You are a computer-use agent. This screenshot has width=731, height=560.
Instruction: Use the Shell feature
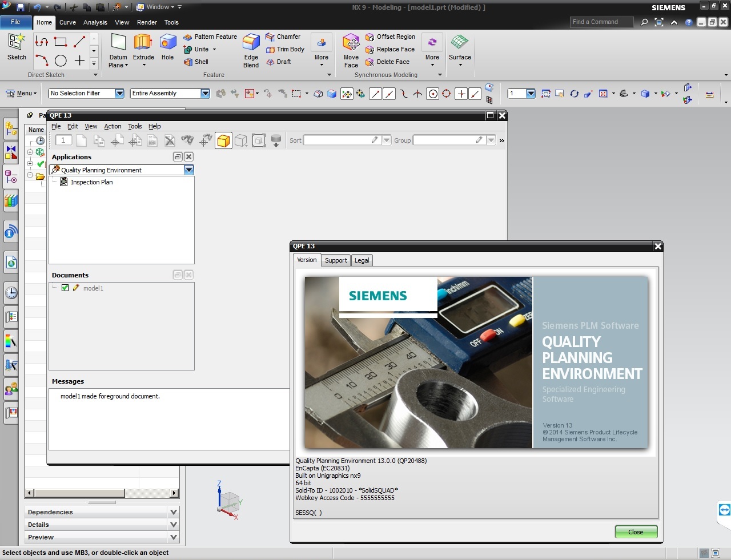click(196, 62)
